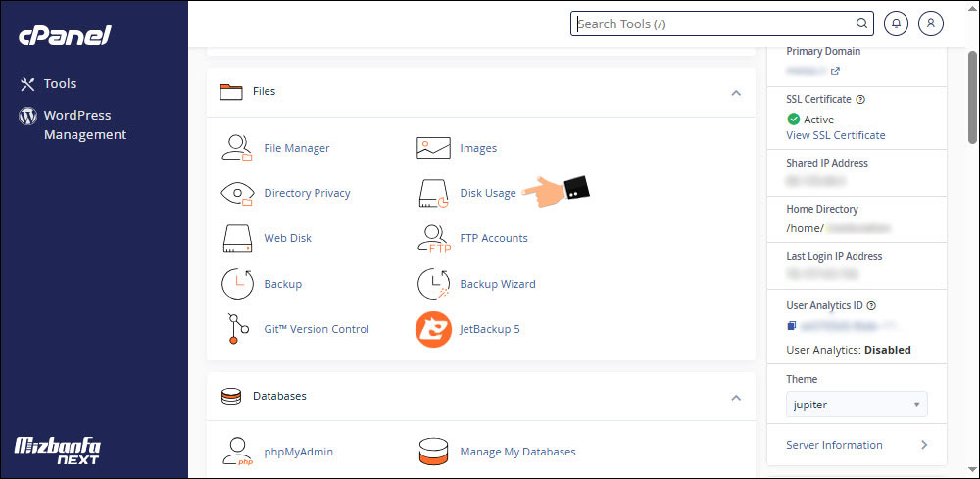Open Directory Privacy eye icon

click(x=237, y=193)
